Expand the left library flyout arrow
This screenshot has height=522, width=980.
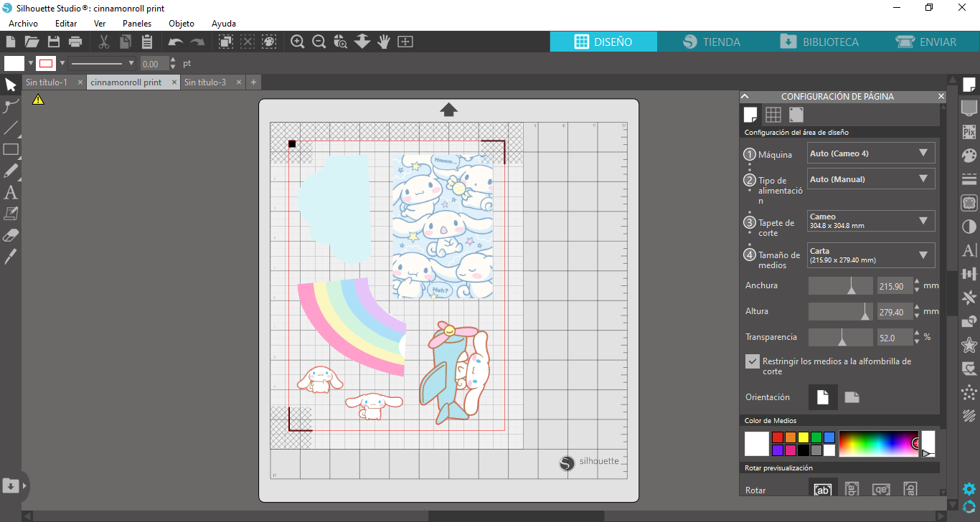tap(24, 485)
